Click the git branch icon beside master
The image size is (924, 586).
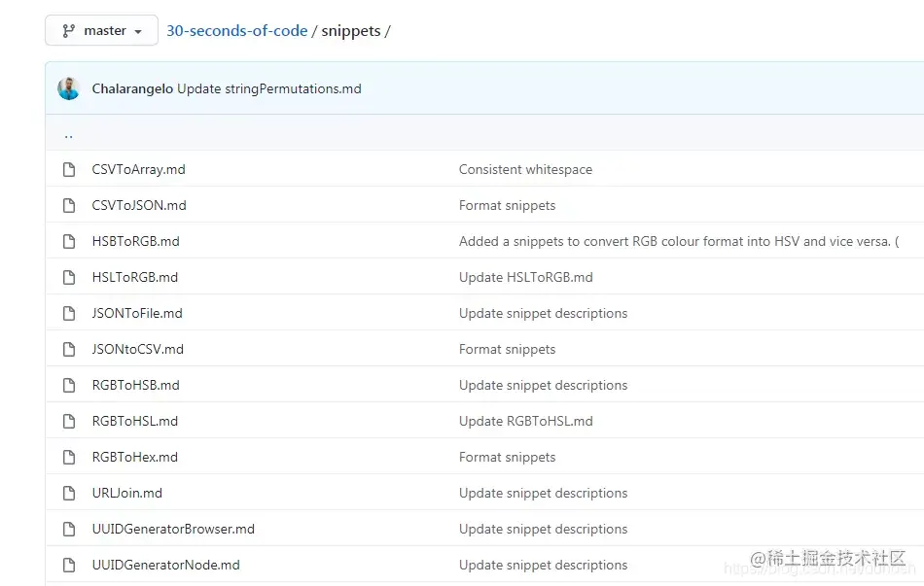point(69,31)
